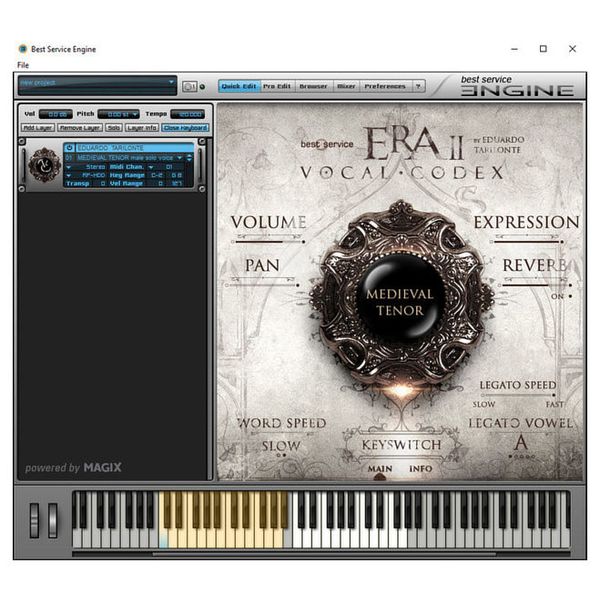Image resolution: width=600 pixels, height=600 pixels.
Task: Click the snapshot camera icon in top bar
Action: tap(189, 86)
